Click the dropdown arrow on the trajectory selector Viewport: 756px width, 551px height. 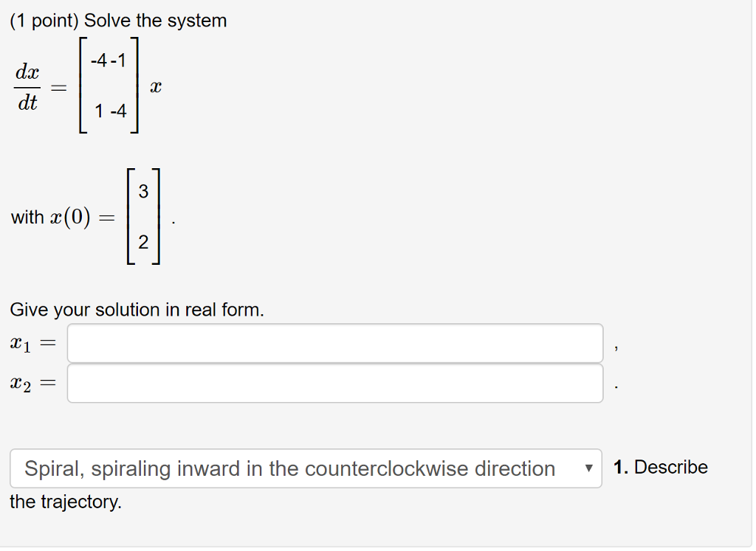tap(587, 468)
